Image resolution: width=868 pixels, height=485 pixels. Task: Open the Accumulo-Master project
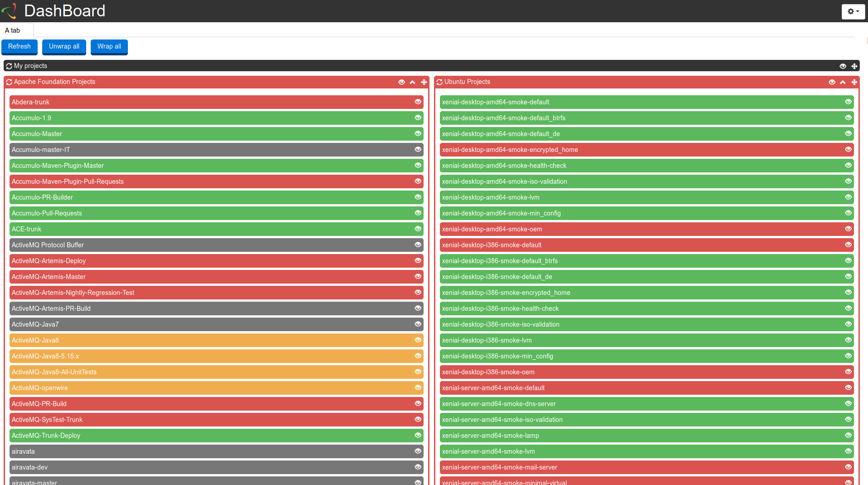(216, 134)
